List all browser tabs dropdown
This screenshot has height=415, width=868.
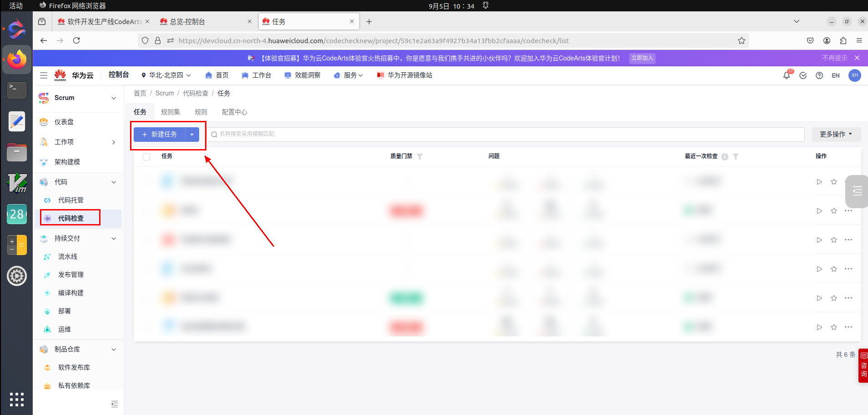797,21
